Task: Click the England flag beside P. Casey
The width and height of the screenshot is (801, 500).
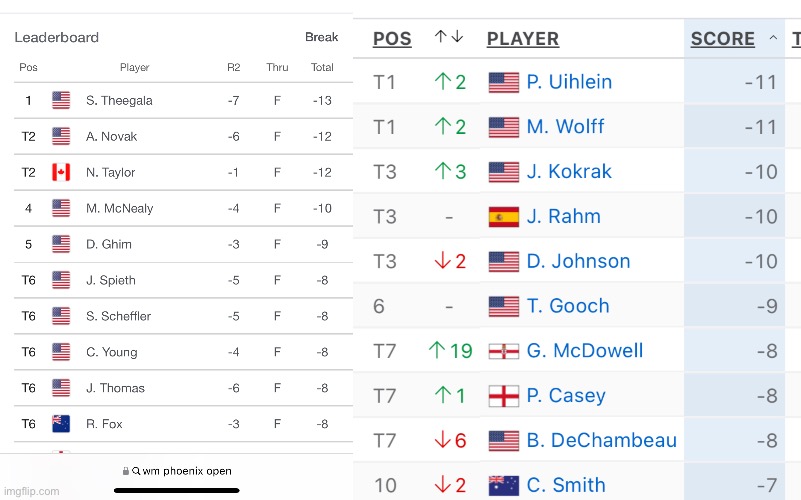Action: pos(503,396)
